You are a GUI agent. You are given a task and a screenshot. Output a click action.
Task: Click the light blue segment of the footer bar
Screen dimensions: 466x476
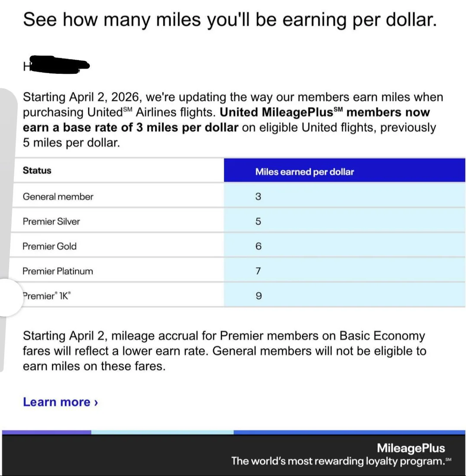[162, 432]
